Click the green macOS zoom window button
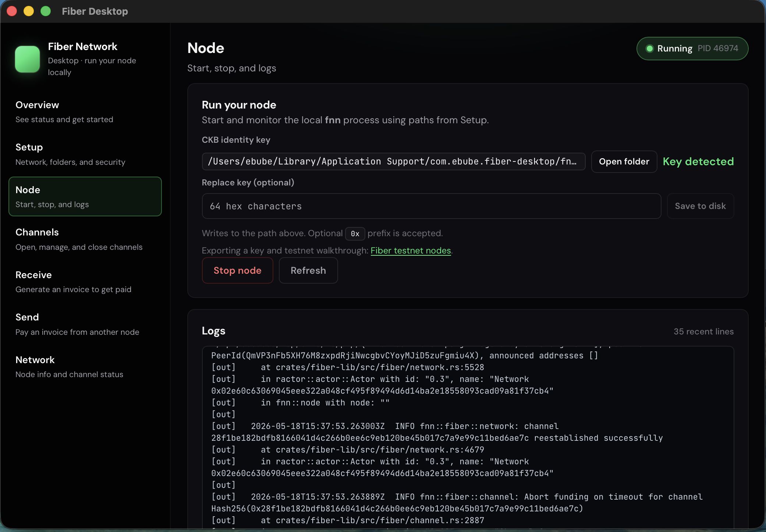The width and height of the screenshot is (766, 532). [x=46, y=11]
